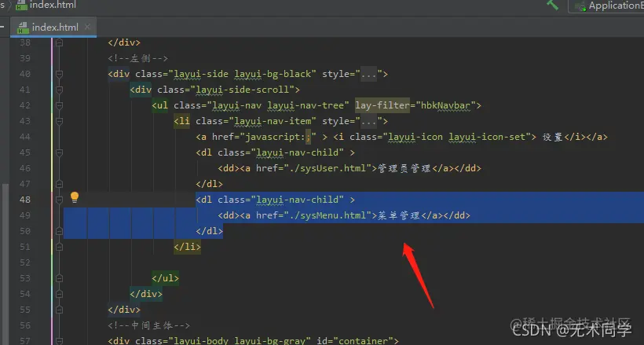644x345 pixels.
Task: Collapse the fold marker on line 51
Action: pos(59,247)
